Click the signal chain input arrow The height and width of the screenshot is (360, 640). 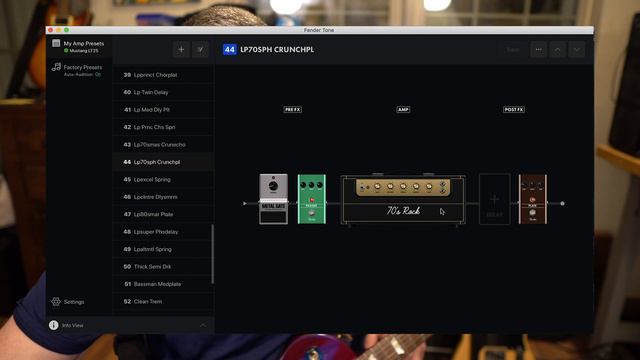point(244,203)
